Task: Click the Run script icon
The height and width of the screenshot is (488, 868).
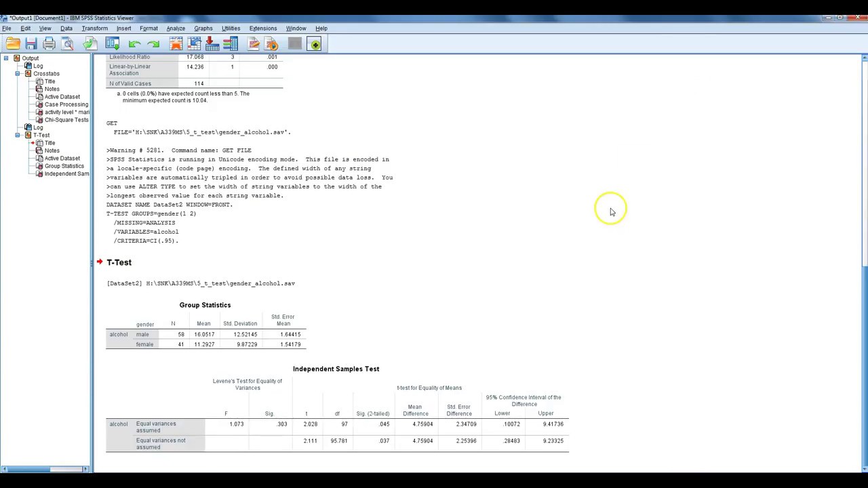Action: 271,44
